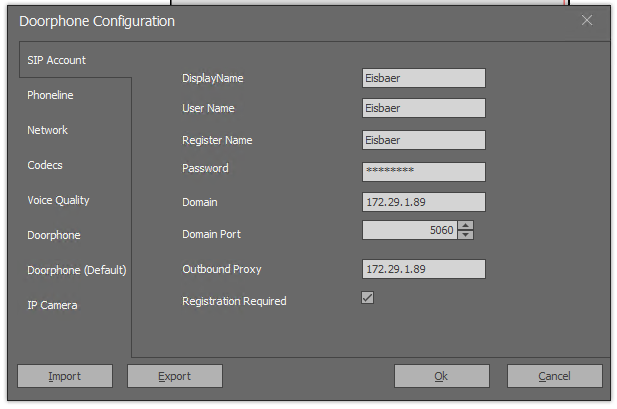Click the Registration Required label
The image size is (617, 409).
coord(234,301)
